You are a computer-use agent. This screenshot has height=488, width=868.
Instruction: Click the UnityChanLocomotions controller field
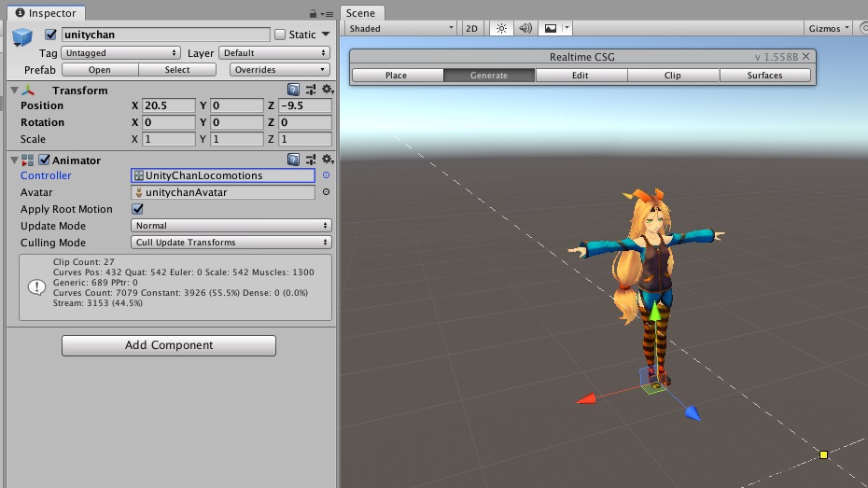click(223, 175)
